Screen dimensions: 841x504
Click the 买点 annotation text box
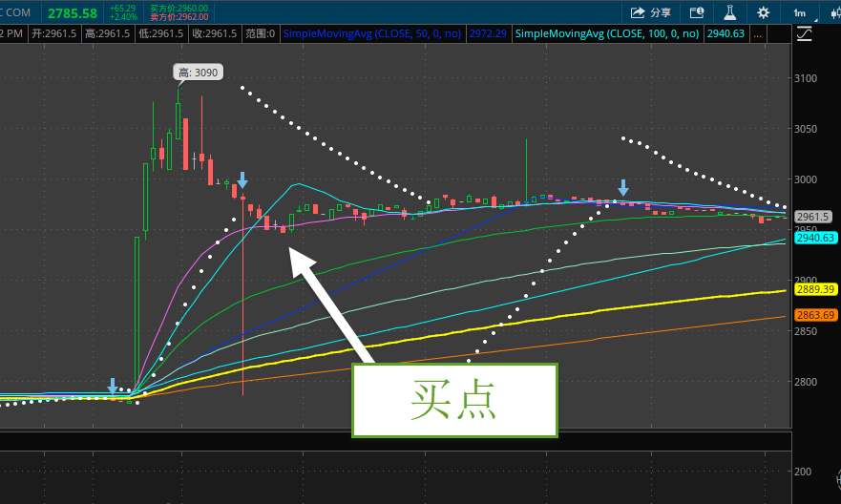(x=454, y=400)
